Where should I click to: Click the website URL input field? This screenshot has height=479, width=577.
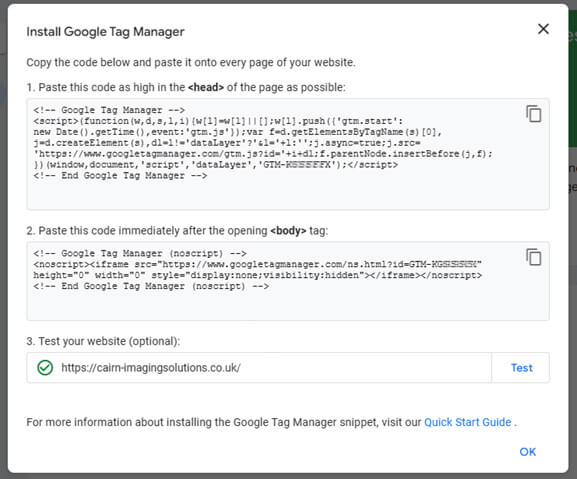(259, 368)
